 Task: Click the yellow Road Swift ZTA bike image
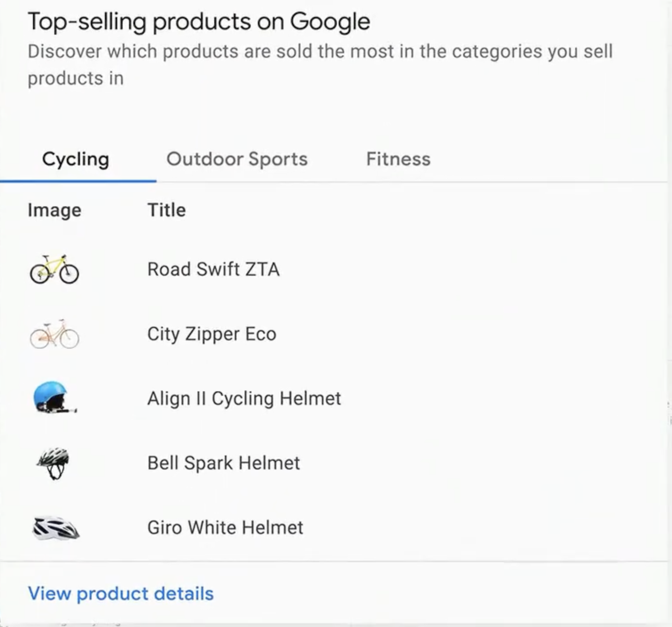coord(54,269)
